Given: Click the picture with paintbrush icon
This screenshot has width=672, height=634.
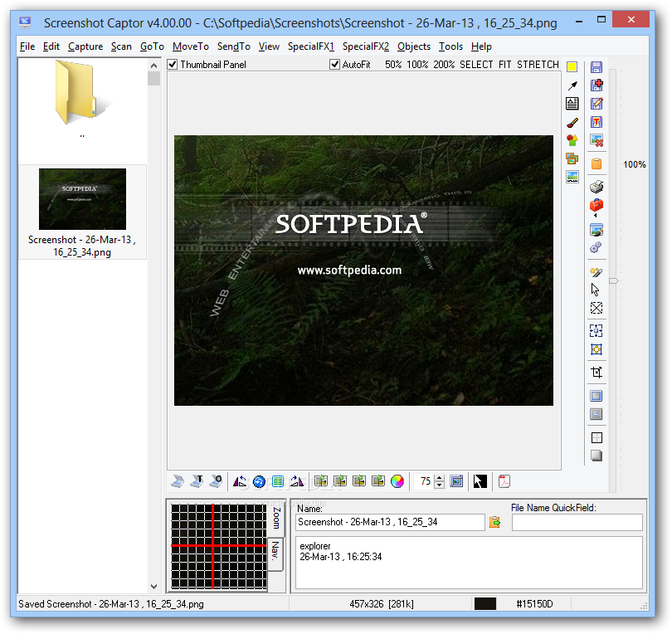Looking at the screenshot, I should pyautogui.click(x=597, y=230).
